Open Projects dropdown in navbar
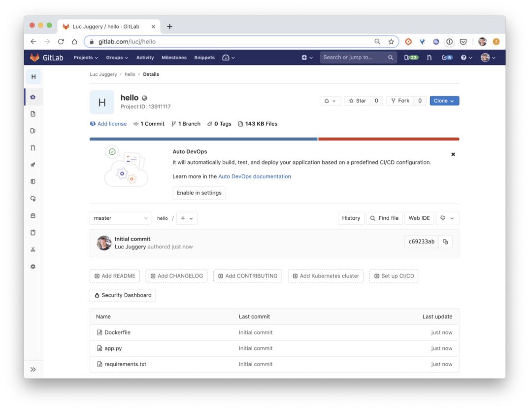532x409 pixels. tap(86, 57)
